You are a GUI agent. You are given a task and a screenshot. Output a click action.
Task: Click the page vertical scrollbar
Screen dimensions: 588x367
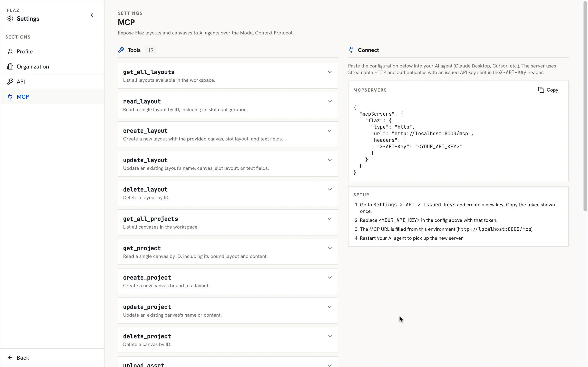pyautogui.click(x=585, y=106)
